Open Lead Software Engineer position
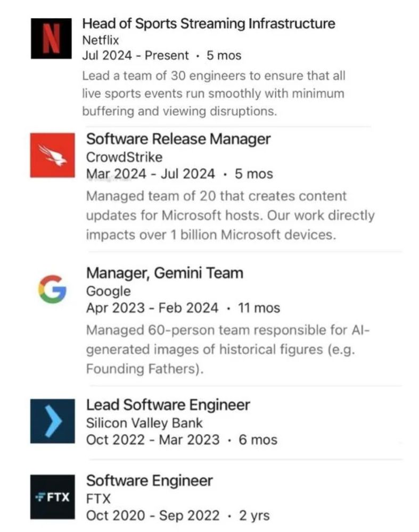The image size is (419, 532). pos(168,405)
